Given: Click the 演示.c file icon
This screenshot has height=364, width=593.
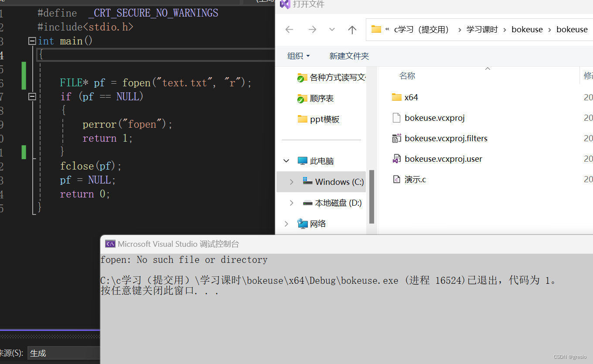Looking at the screenshot, I should pos(396,179).
